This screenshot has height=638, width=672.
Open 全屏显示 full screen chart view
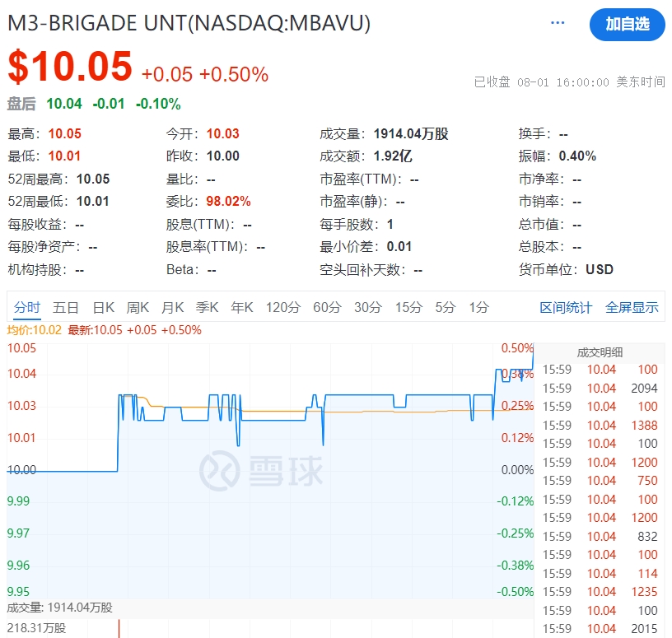[x=629, y=306]
